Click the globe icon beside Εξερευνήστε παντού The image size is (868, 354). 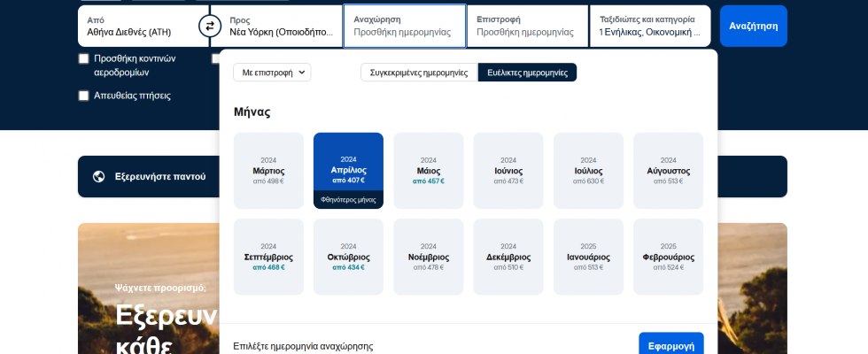pos(99,177)
